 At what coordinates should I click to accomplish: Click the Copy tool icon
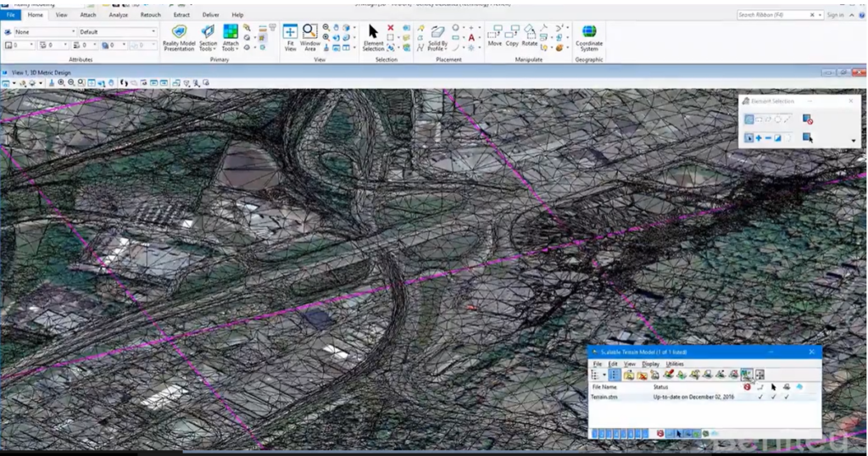(x=512, y=36)
